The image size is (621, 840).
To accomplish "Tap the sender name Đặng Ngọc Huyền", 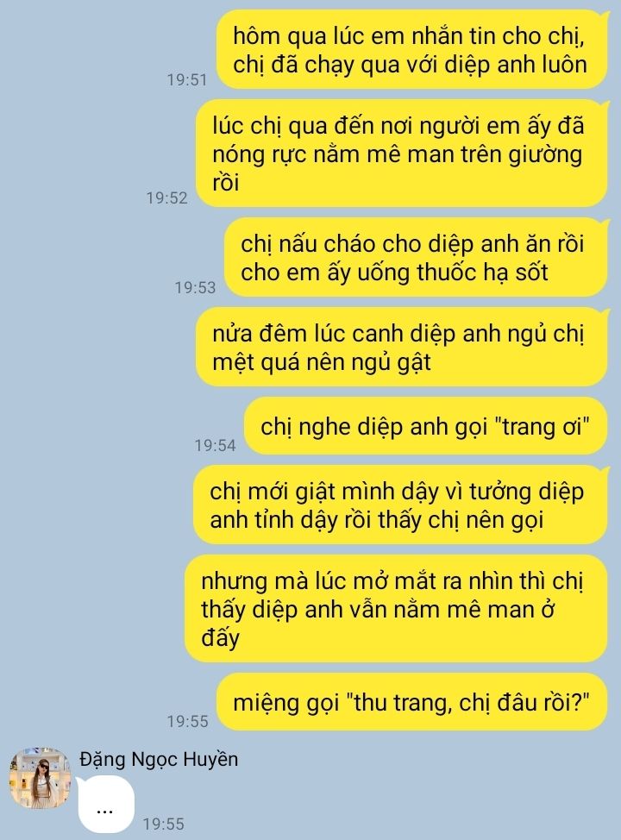I will click(x=159, y=759).
